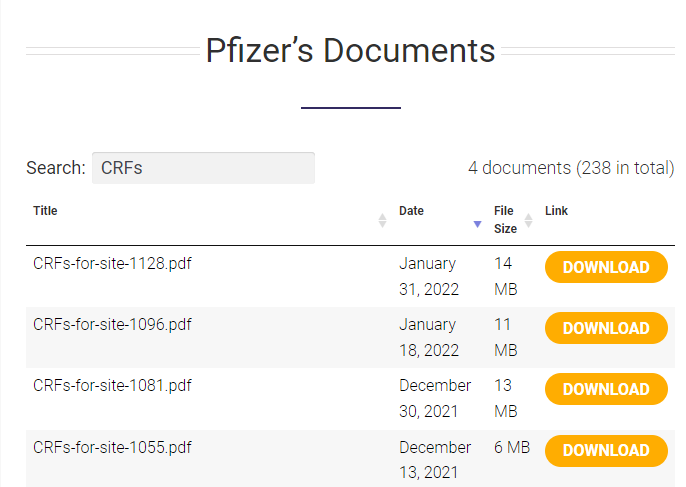The width and height of the screenshot is (686, 487).
Task: Click the File Size column header
Action: click(x=505, y=220)
